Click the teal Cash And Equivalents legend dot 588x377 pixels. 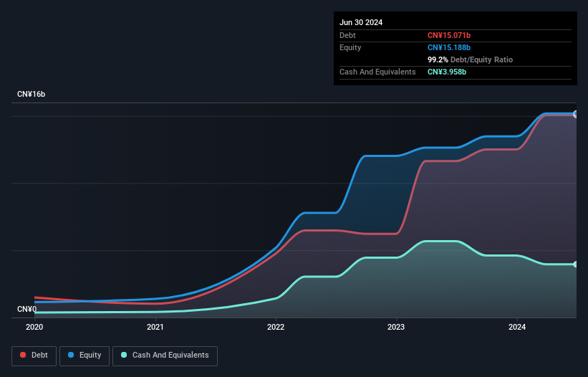pyautogui.click(x=124, y=355)
